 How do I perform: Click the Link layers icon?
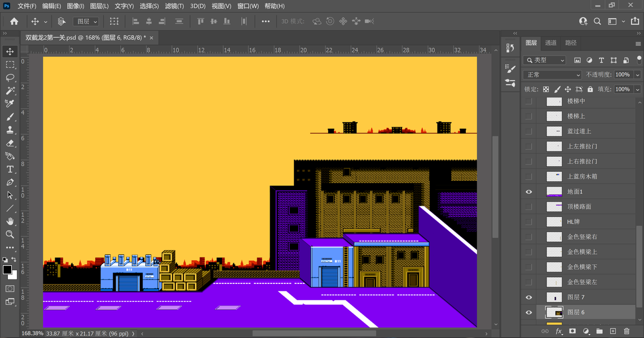(545, 331)
